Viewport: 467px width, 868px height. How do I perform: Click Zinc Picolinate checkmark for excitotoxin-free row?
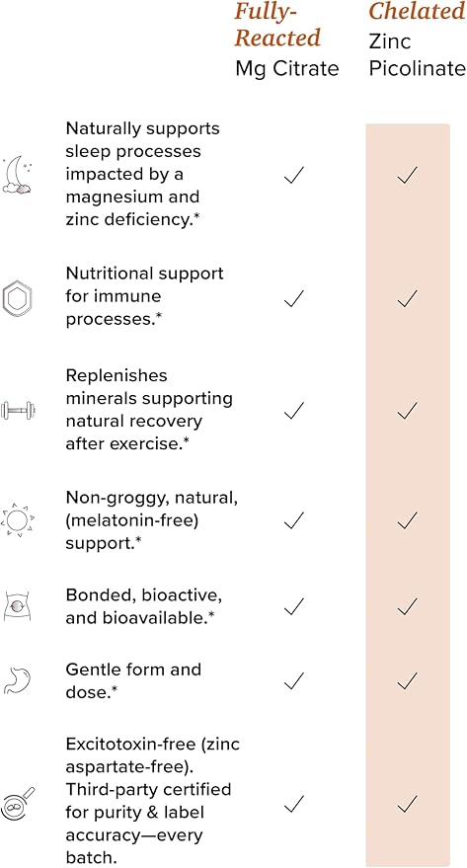407,803
